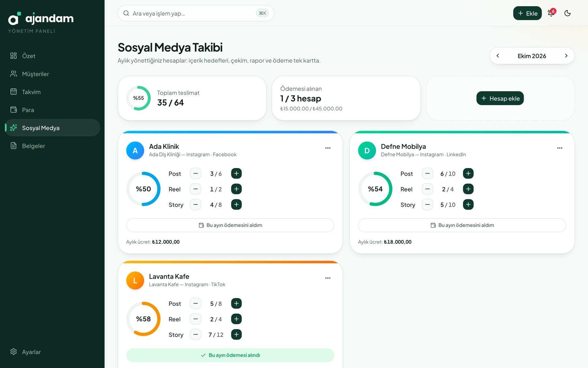The width and height of the screenshot is (588, 368).
Task: Increase Ada Klinik Post count
Action: tap(236, 173)
